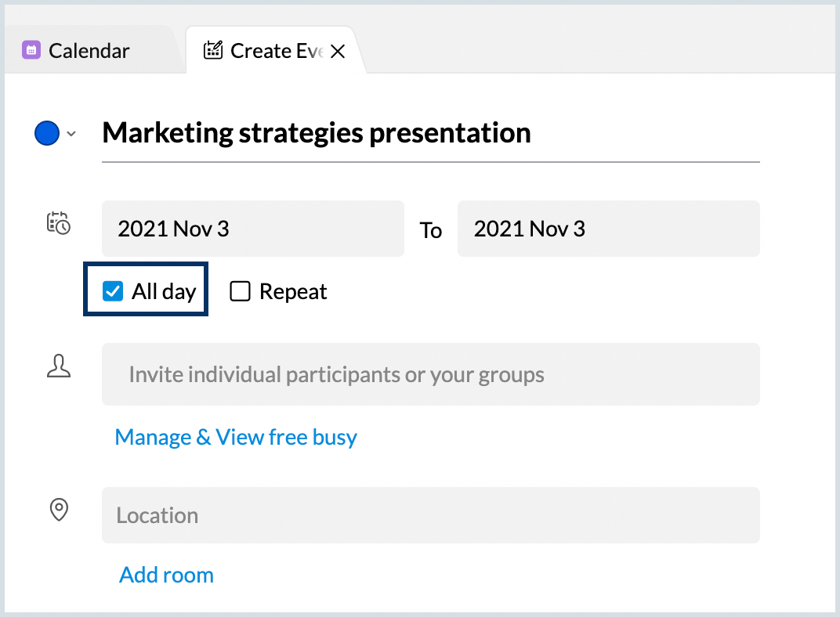Screen dimensions: 840x617
Task: Open the start date picker field
Action: pyautogui.click(x=252, y=229)
